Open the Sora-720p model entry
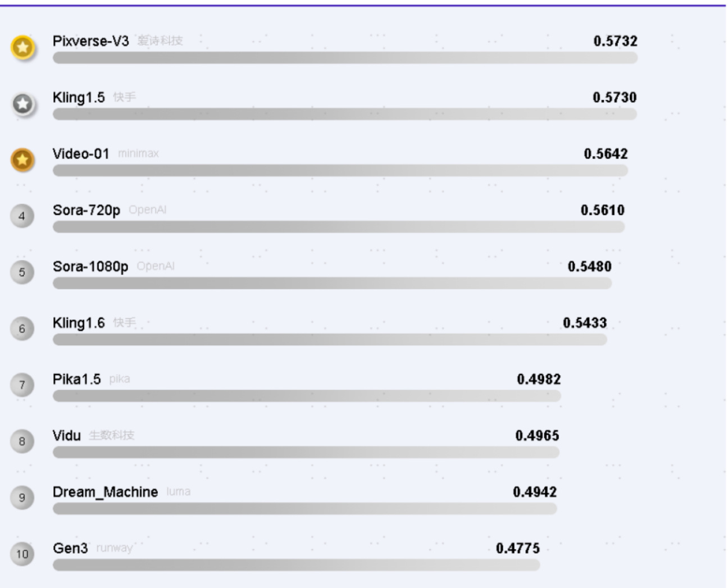Image resolution: width=728 pixels, height=588 pixels. pyautogui.click(x=87, y=210)
